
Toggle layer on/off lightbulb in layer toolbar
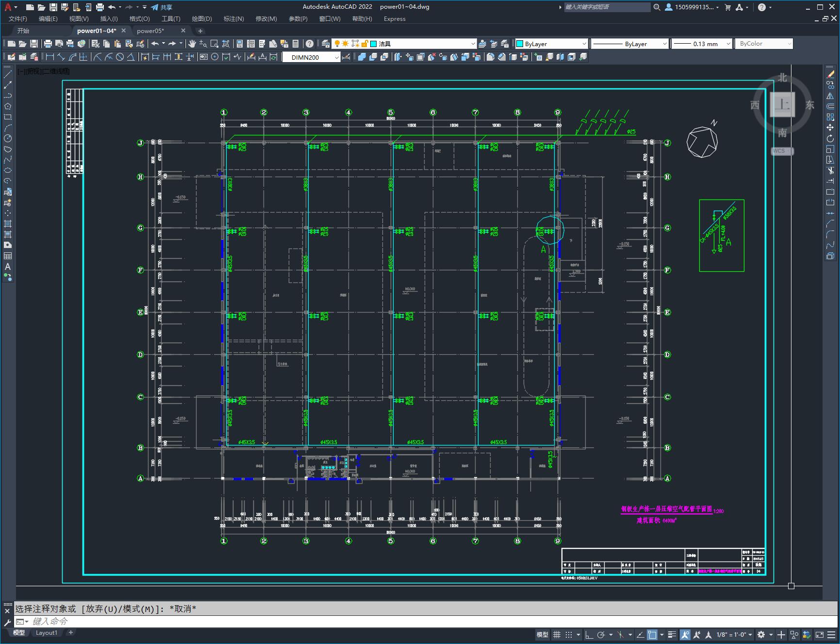(x=337, y=44)
